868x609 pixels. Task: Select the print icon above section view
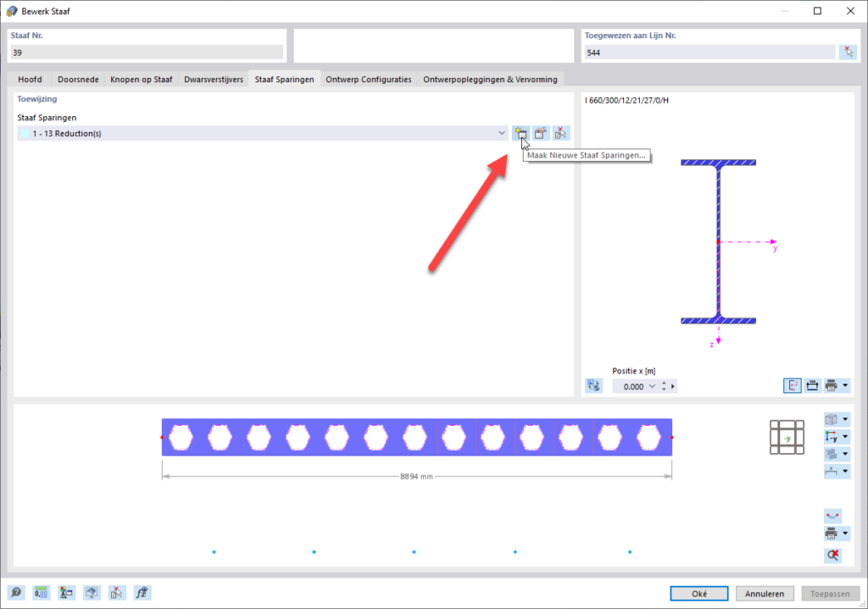click(x=832, y=385)
